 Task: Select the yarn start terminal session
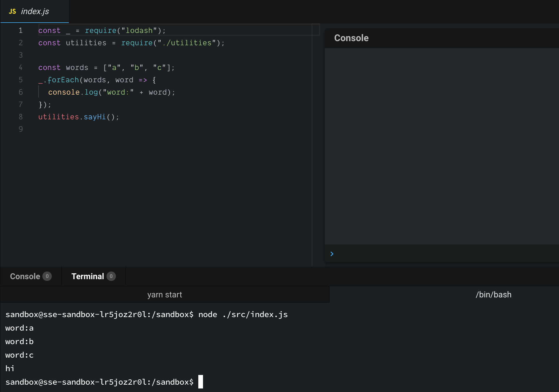tap(164, 294)
